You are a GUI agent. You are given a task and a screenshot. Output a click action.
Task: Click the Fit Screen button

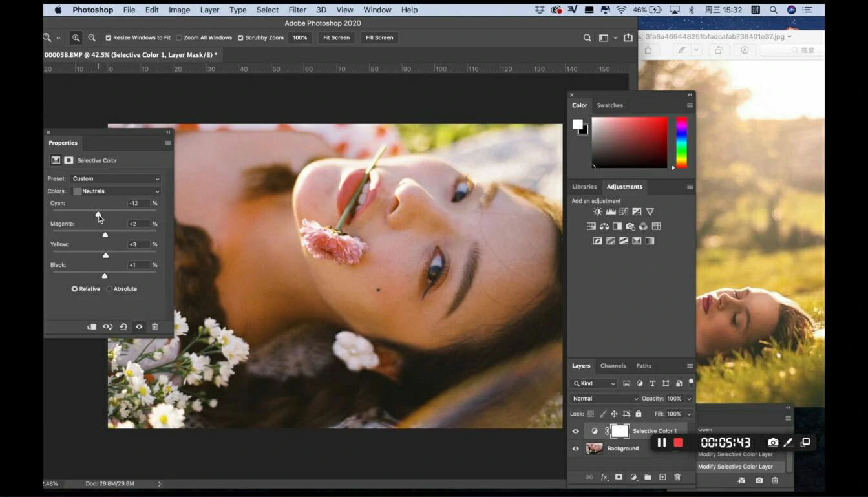336,38
